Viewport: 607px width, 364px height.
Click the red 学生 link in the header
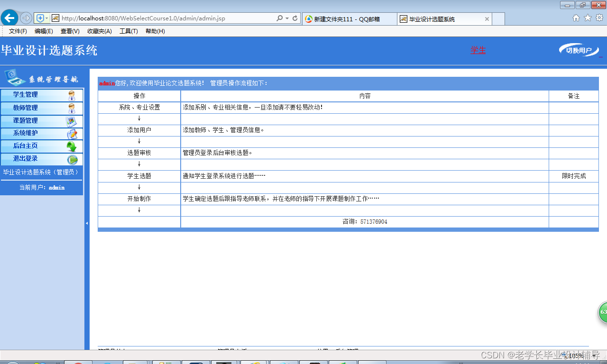[478, 50]
